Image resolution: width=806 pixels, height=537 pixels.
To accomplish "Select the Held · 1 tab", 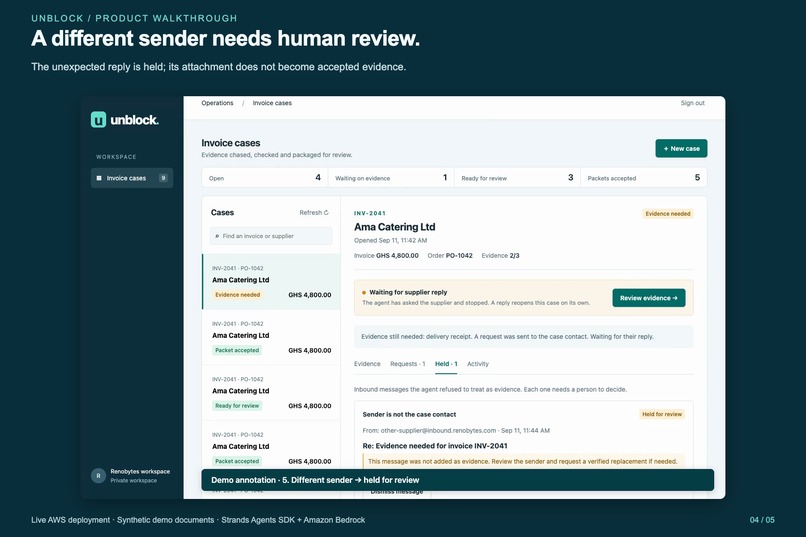I will click(446, 364).
